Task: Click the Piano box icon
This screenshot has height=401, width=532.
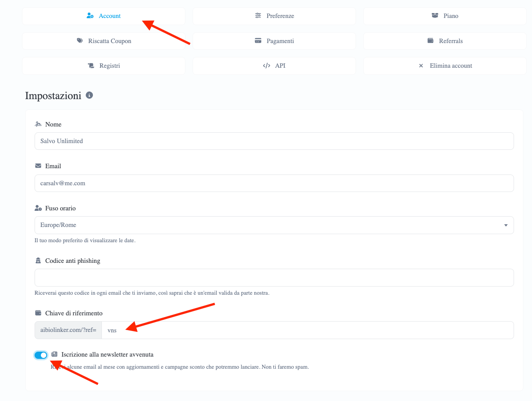Action: pos(435,16)
